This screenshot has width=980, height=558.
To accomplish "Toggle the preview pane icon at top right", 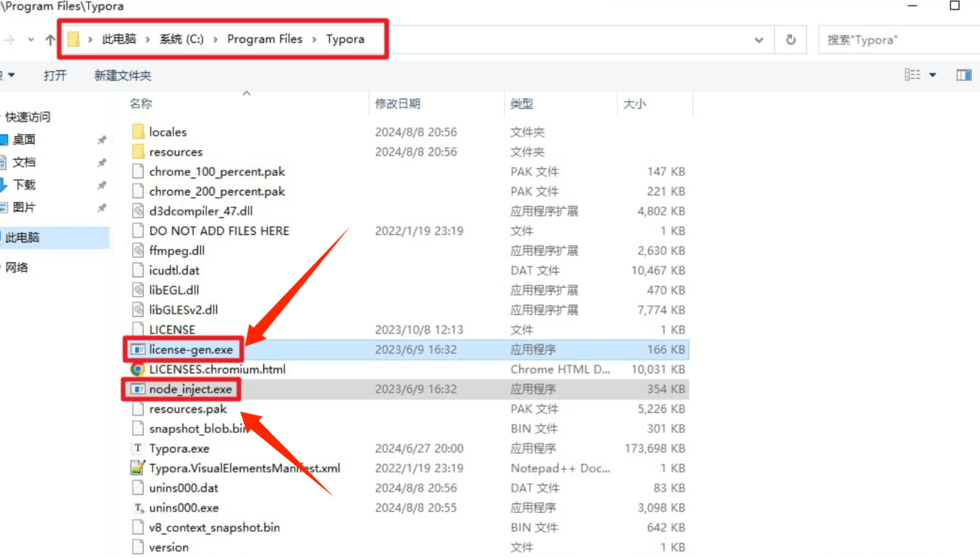I will pyautogui.click(x=965, y=75).
